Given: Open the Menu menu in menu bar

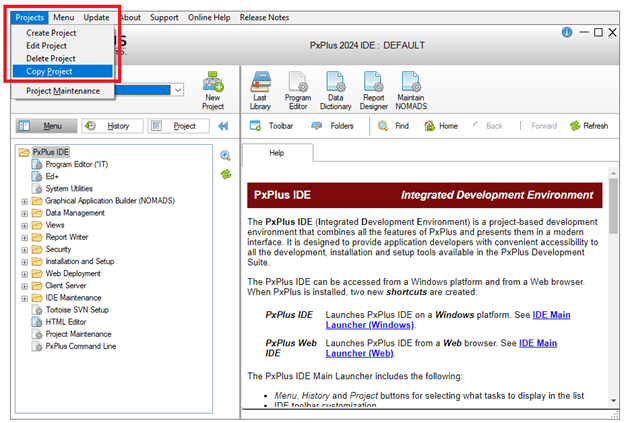Looking at the screenshot, I should point(64,18).
